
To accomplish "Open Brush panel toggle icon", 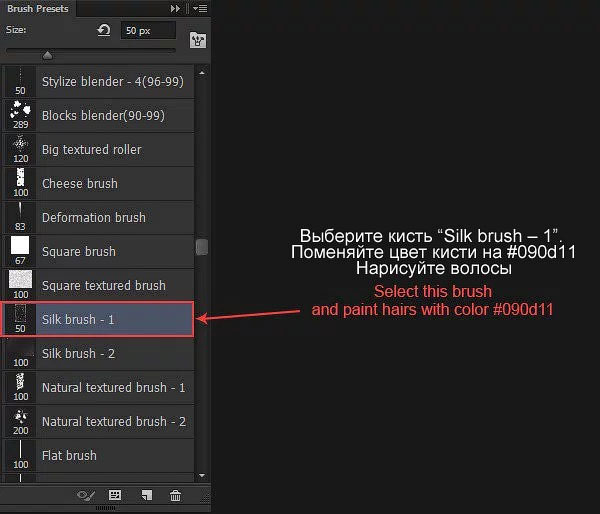I will 198,40.
